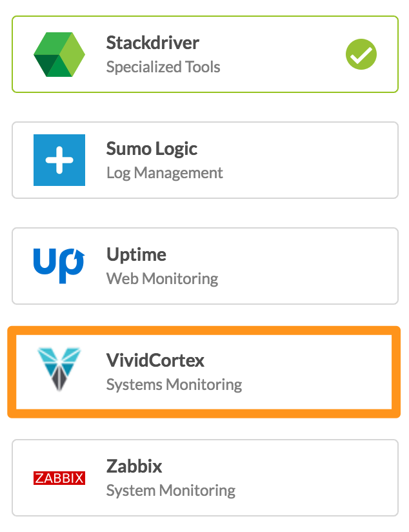Click the 'Systems Monitoring' subtitle under VividCortex
The image size is (409, 532).
[174, 384]
